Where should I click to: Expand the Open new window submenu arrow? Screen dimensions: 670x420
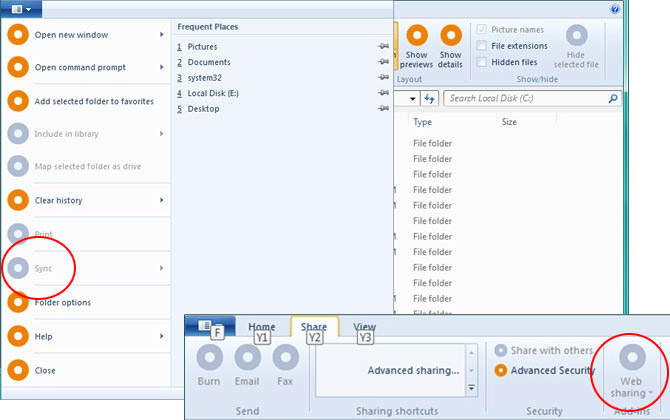[x=162, y=35]
